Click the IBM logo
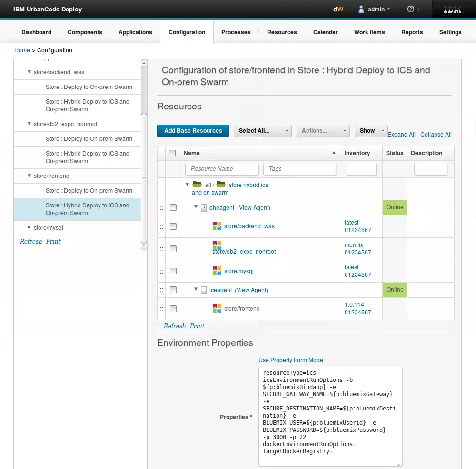The height and width of the screenshot is (469, 476). pos(454,10)
